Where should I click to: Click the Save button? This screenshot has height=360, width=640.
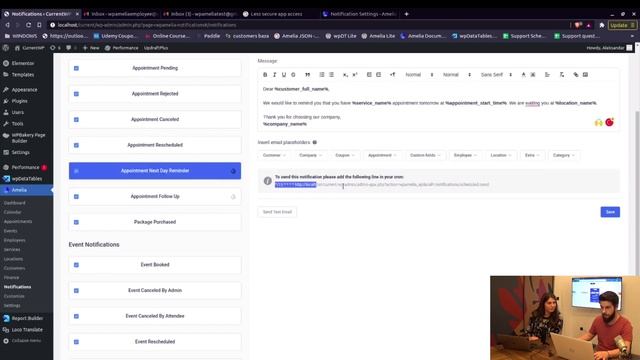pos(610,212)
